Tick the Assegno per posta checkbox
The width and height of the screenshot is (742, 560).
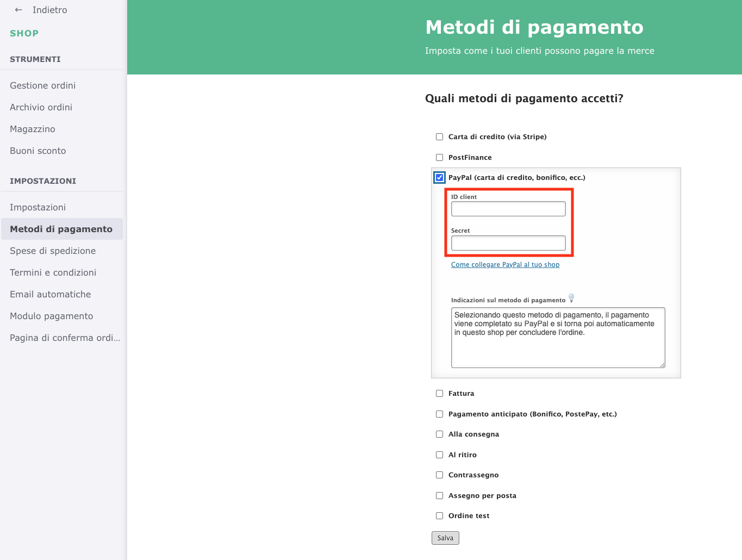coord(439,496)
